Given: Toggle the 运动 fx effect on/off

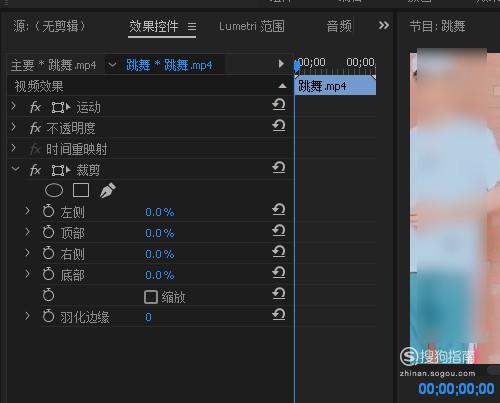Looking at the screenshot, I should [x=35, y=107].
